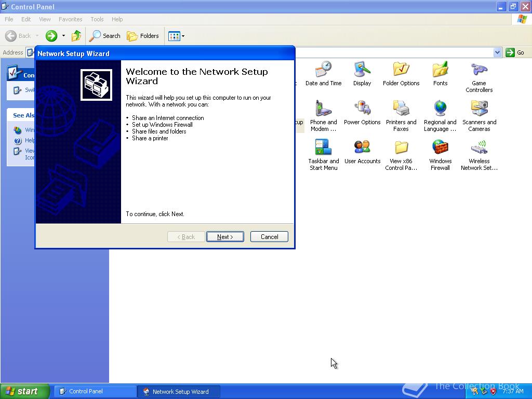Expand the Back button dropdown arrow

point(36,36)
